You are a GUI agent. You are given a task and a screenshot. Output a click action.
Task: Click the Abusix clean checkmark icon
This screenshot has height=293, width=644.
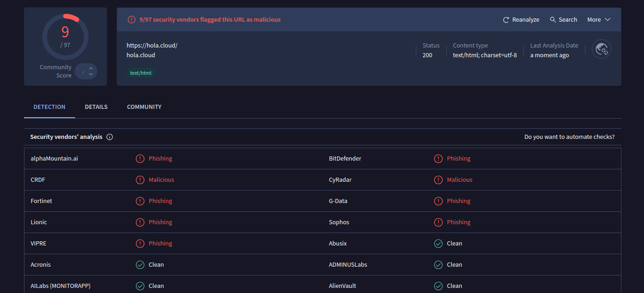click(438, 244)
